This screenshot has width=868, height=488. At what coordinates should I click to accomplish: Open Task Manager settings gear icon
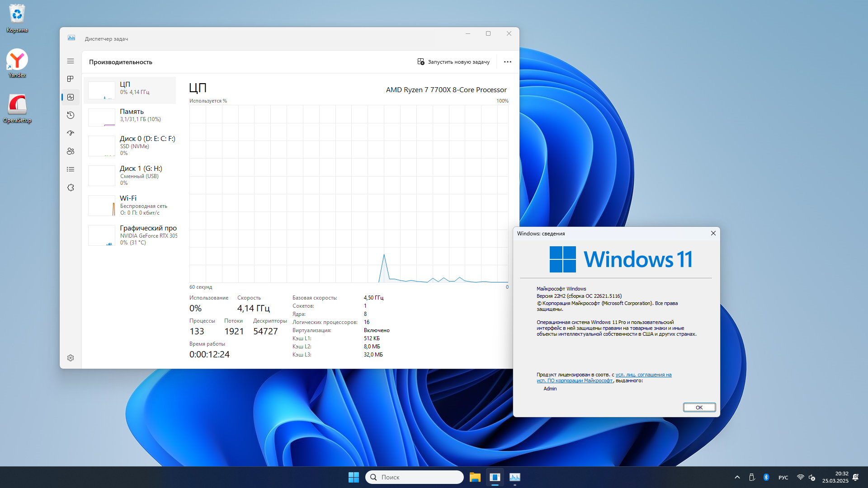[71, 358]
